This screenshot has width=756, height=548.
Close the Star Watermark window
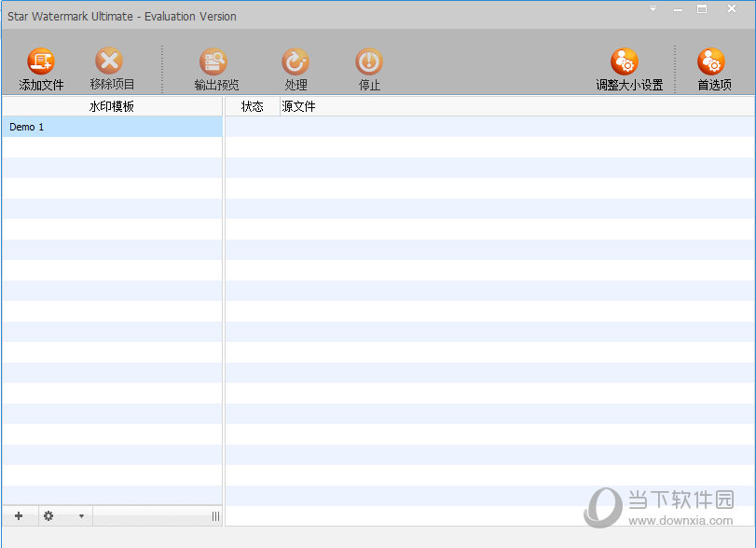(x=732, y=8)
